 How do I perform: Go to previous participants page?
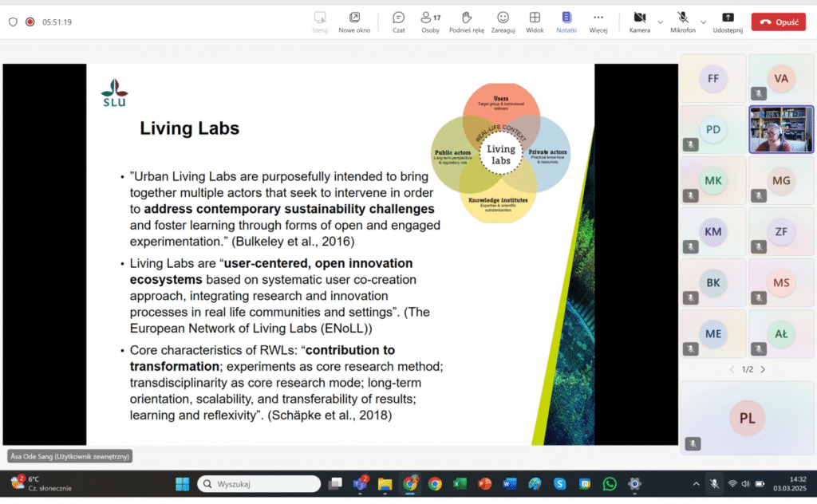732,370
